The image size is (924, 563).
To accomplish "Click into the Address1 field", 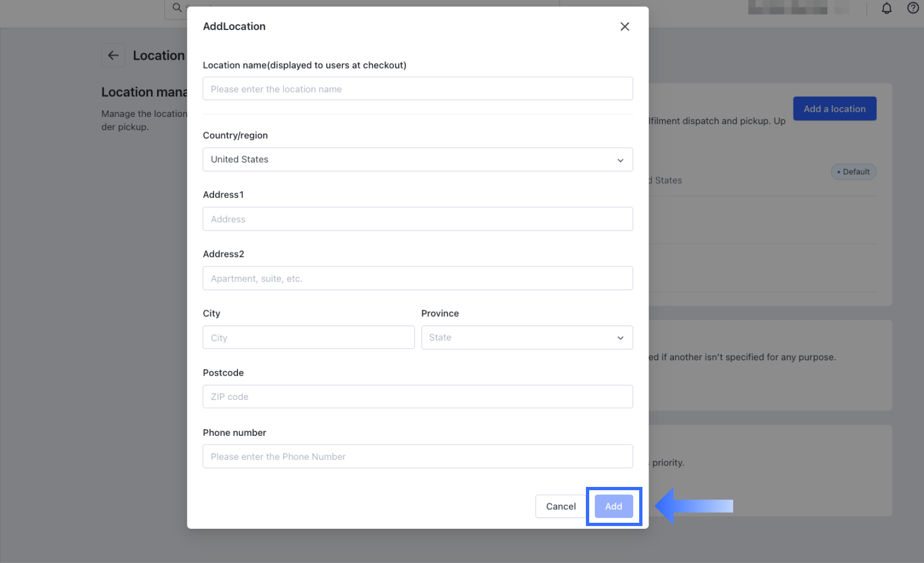I will click(x=417, y=219).
